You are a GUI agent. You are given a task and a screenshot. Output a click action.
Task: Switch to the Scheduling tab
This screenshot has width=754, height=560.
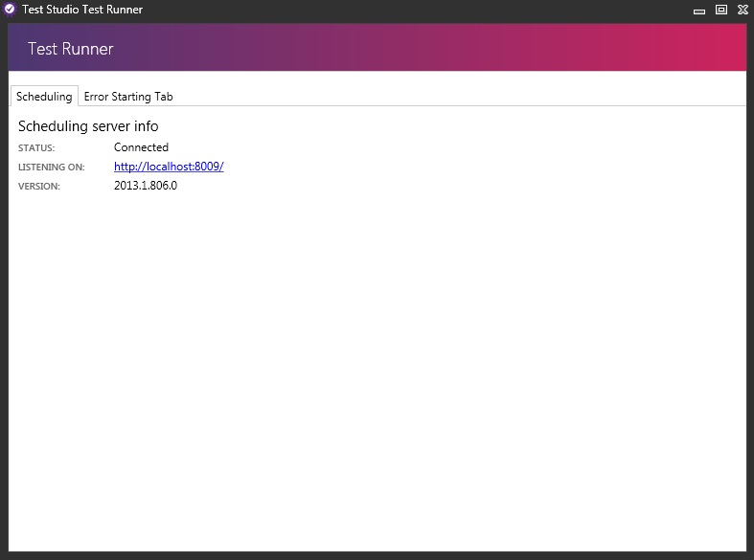(x=44, y=97)
